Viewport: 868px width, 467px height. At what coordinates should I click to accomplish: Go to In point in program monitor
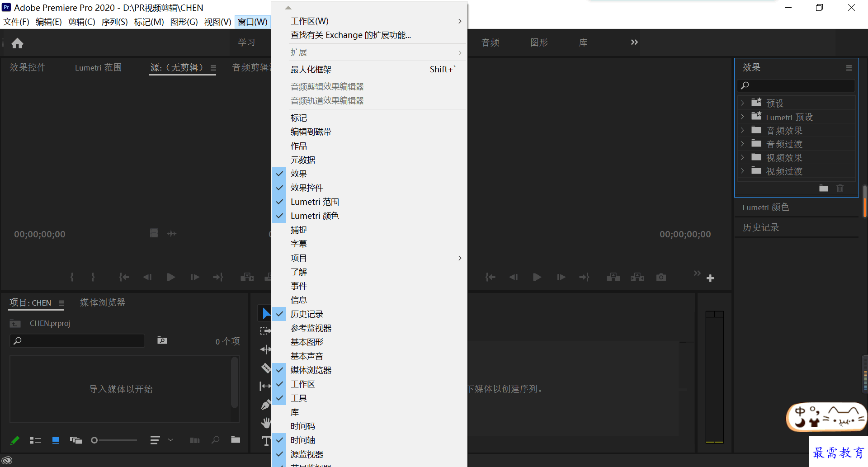490,277
